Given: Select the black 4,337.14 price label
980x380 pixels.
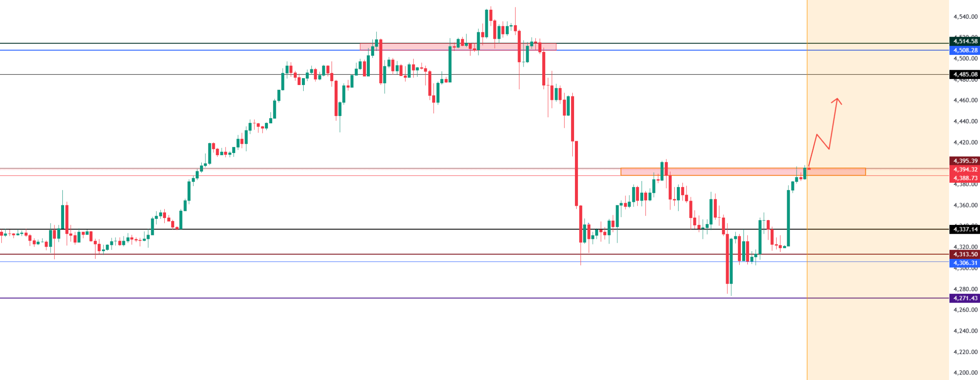Looking at the screenshot, I should tap(964, 230).
